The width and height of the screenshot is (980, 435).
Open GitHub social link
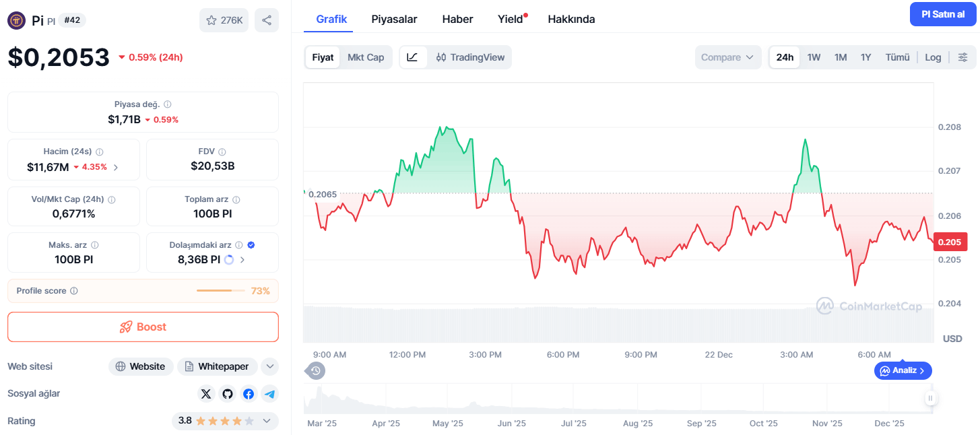tap(227, 394)
